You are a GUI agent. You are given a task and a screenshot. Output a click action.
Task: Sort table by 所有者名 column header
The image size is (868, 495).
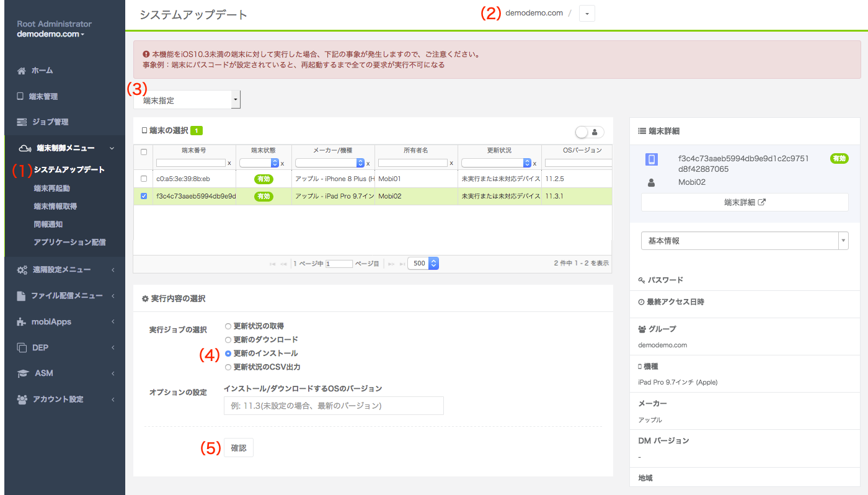point(416,151)
